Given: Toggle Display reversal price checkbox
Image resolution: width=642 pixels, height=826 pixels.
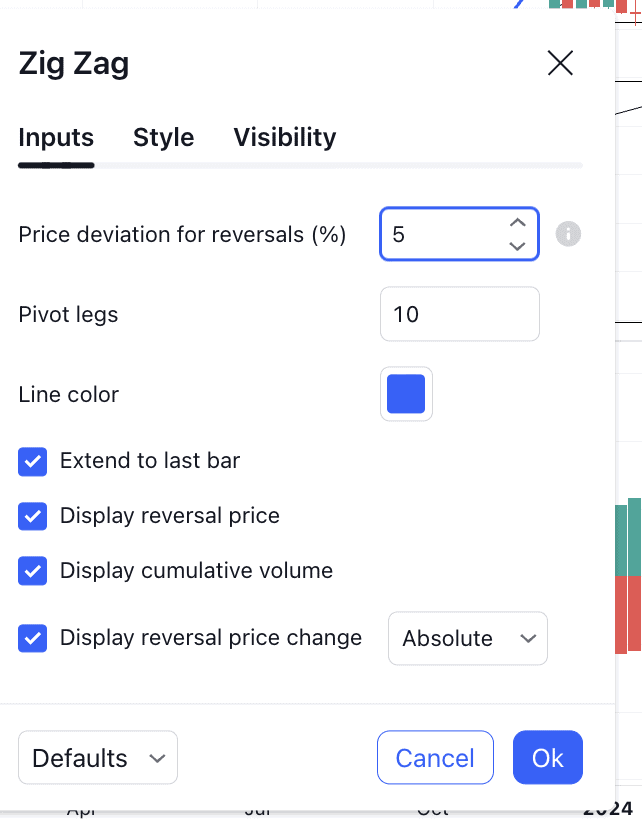Looking at the screenshot, I should pos(33,516).
